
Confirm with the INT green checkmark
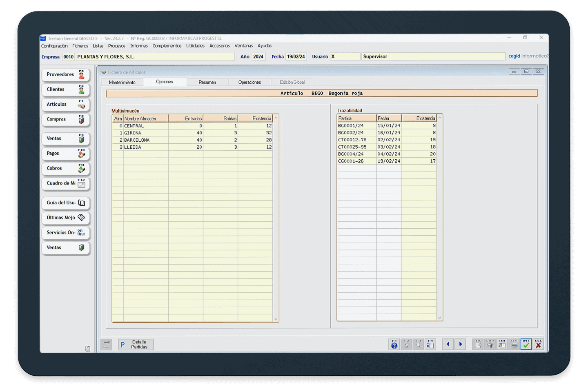click(526, 344)
